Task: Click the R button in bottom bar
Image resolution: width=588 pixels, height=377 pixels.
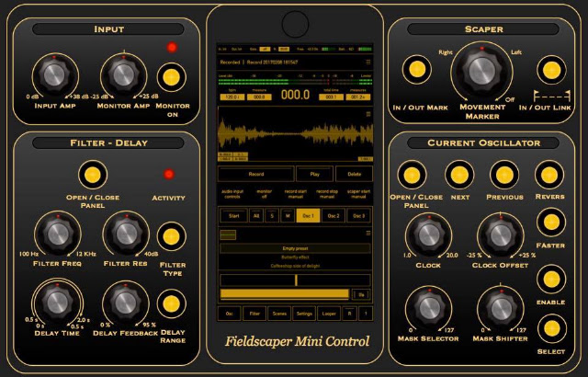Action: coord(349,314)
